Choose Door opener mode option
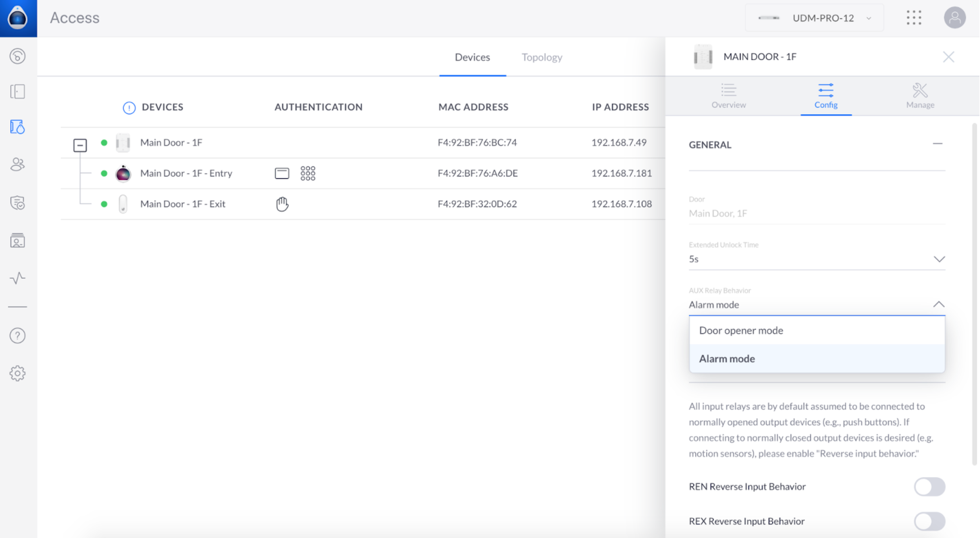 click(x=741, y=331)
